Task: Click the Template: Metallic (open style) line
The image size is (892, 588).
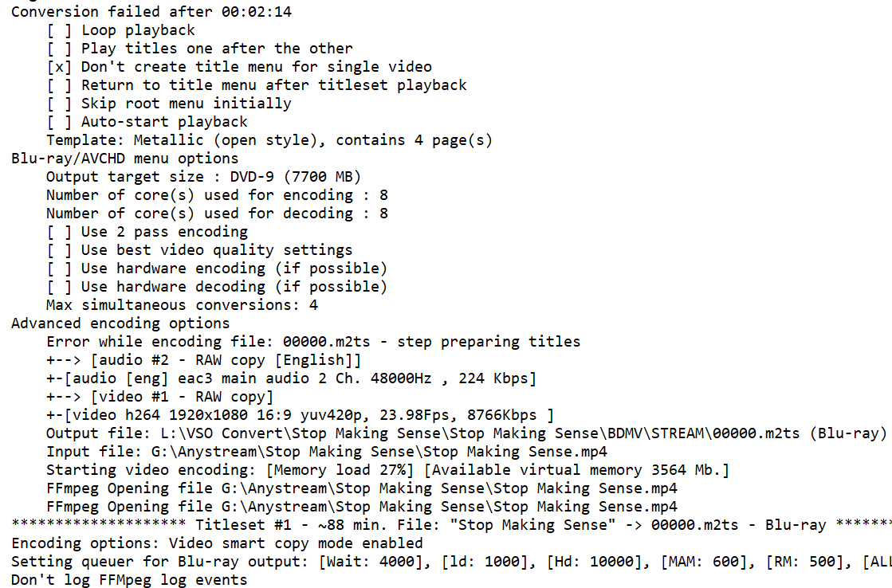Action: point(269,140)
